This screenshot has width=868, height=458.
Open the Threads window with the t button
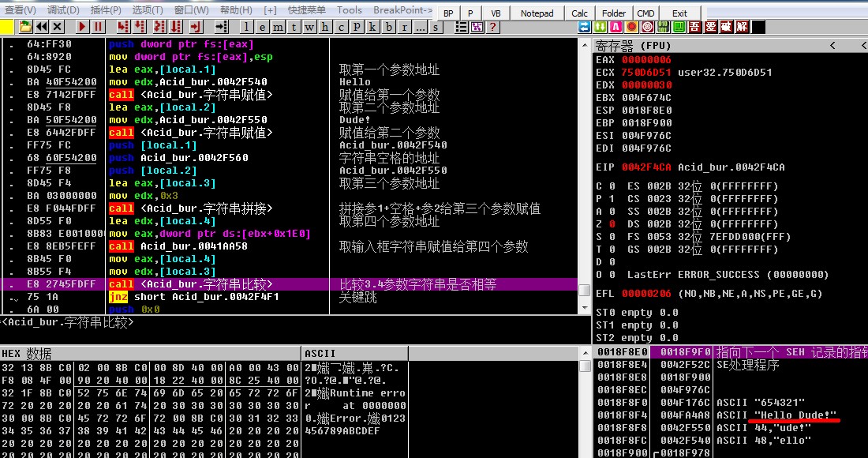tap(294, 27)
